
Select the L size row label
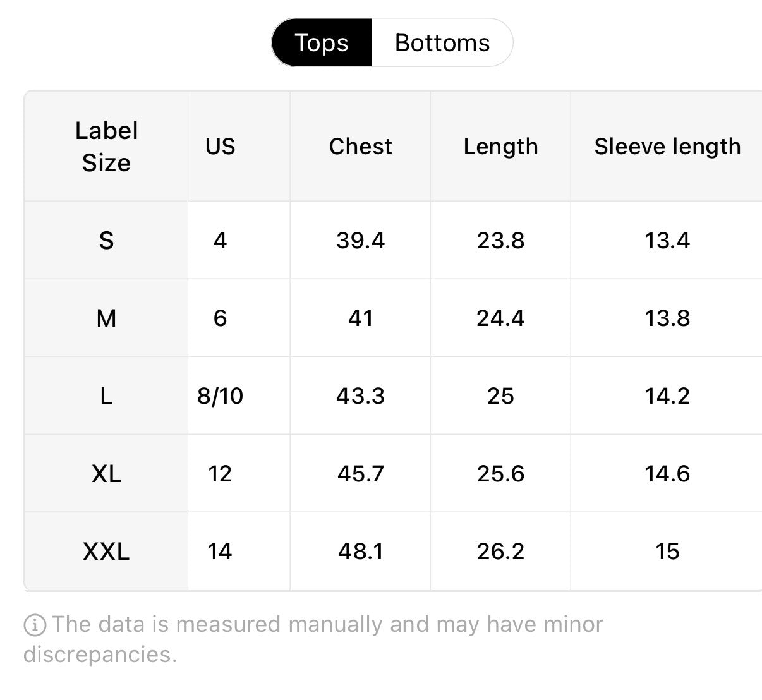106,395
